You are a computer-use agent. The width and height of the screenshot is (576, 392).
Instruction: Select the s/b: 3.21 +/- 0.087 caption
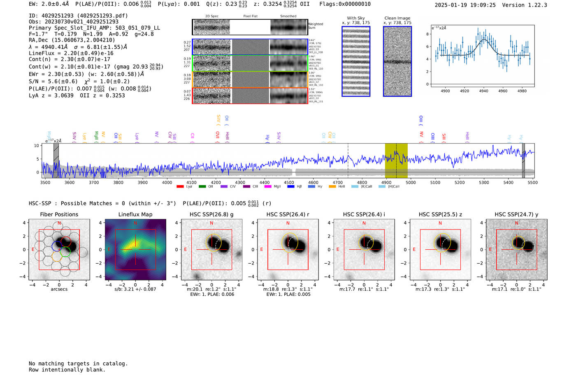click(135, 289)
